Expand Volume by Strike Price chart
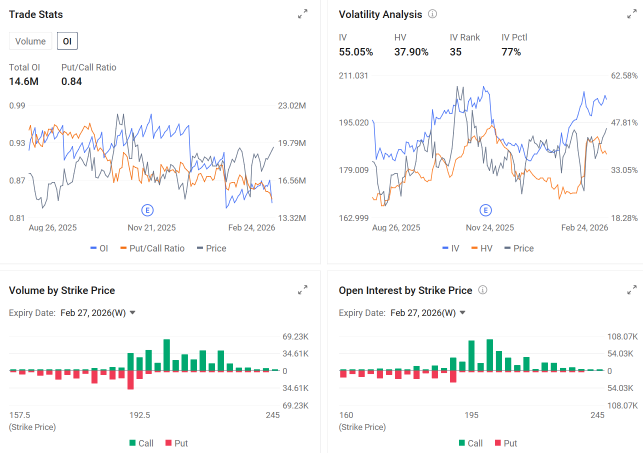Viewport: 643px width, 453px height. (303, 290)
